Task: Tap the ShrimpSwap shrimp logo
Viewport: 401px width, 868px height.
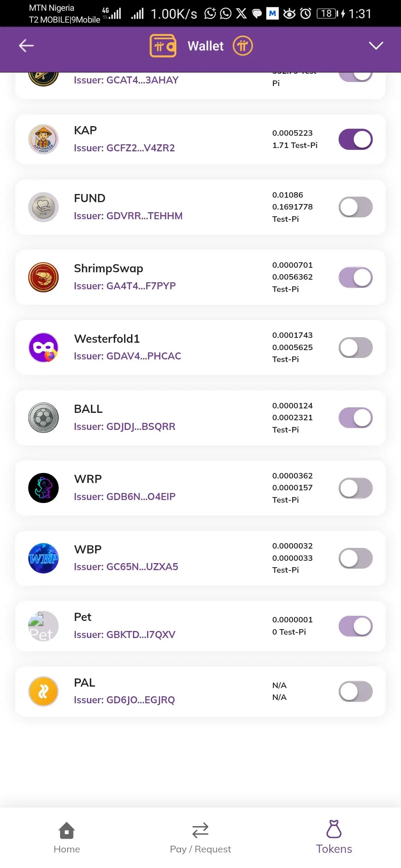Action: 43,277
